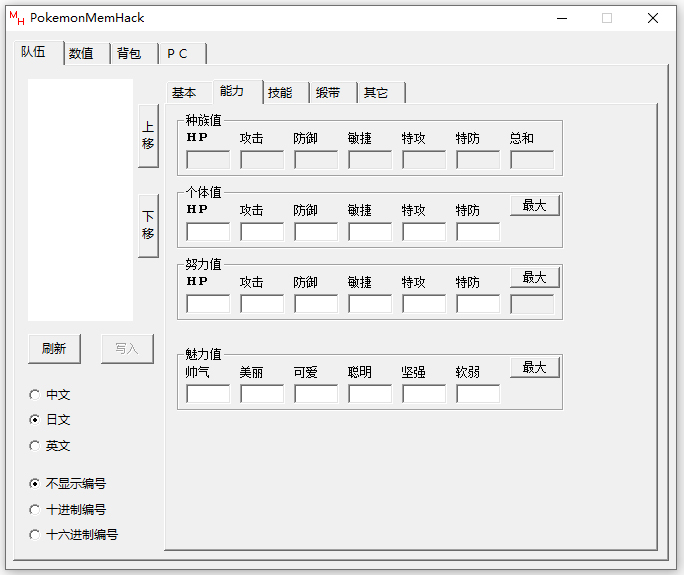Click the 种族值 HP field

click(x=208, y=160)
